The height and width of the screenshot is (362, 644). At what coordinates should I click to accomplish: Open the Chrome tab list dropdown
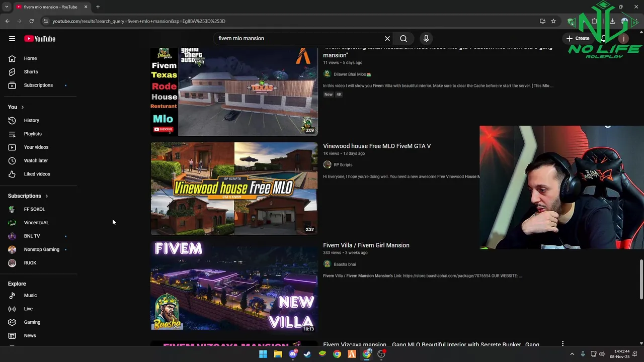click(x=7, y=7)
